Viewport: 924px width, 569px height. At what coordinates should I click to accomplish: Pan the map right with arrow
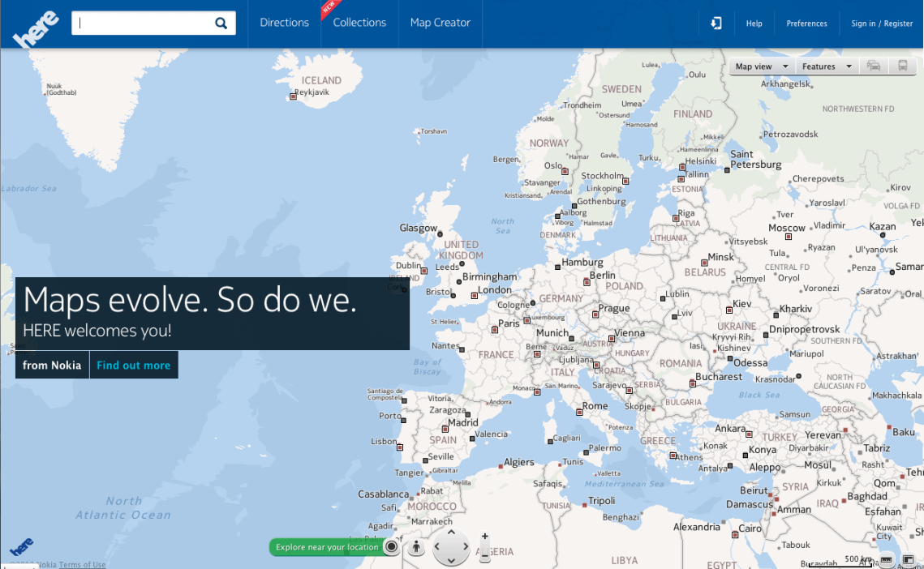465,548
